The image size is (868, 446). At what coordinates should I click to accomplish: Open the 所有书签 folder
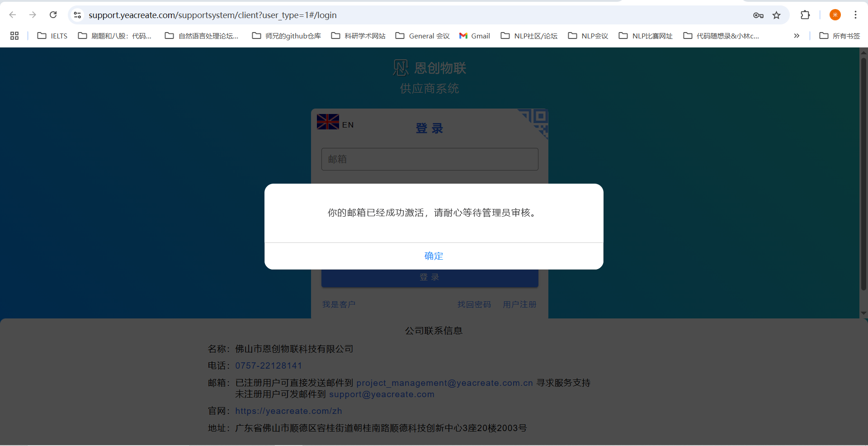pos(840,36)
